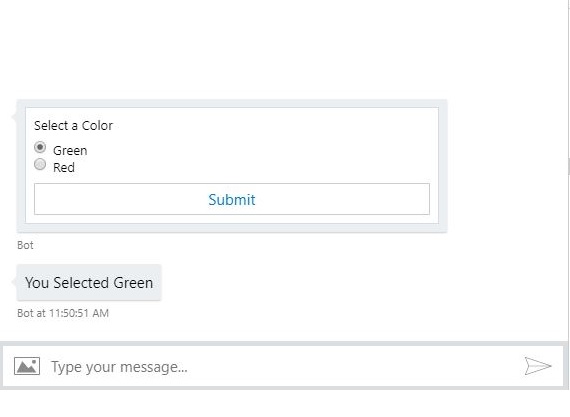Click the send message arrow icon
570x417 pixels.
pyautogui.click(x=538, y=366)
